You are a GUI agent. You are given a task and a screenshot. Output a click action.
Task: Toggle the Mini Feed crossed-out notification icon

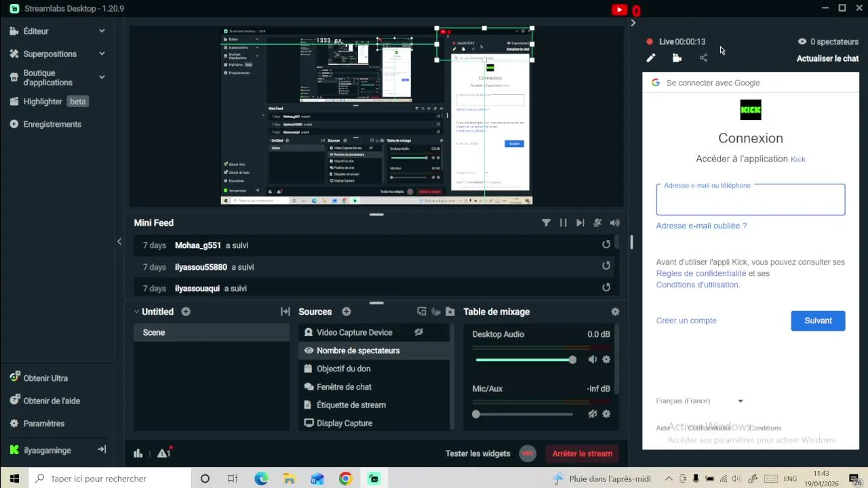tap(597, 223)
